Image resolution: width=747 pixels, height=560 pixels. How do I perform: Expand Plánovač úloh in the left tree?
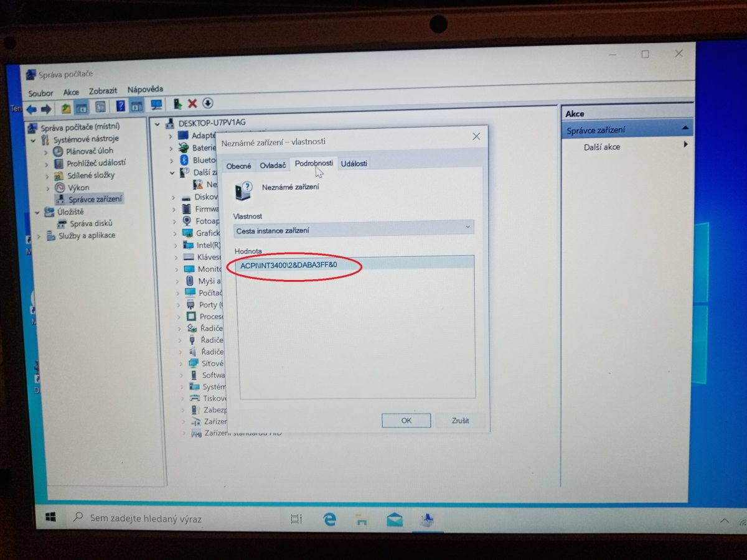click(46, 152)
